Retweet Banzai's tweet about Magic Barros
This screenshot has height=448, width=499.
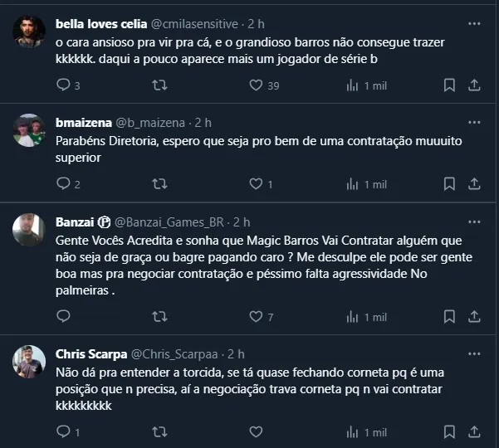pyautogui.click(x=161, y=317)
